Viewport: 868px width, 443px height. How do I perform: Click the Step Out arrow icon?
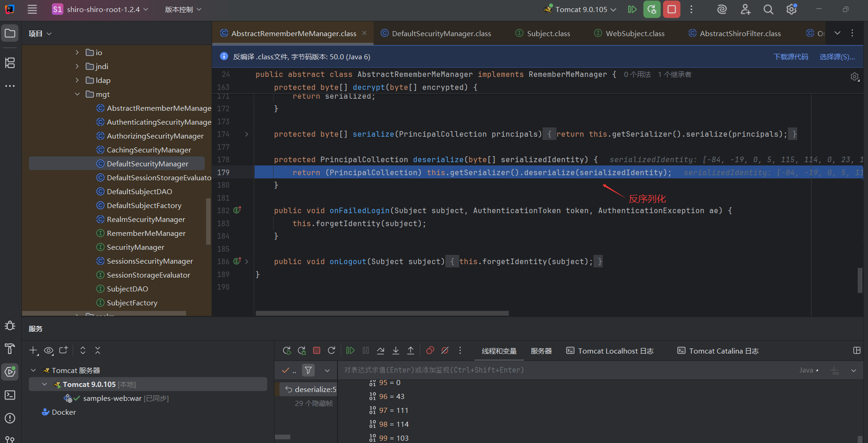(411, 351)
